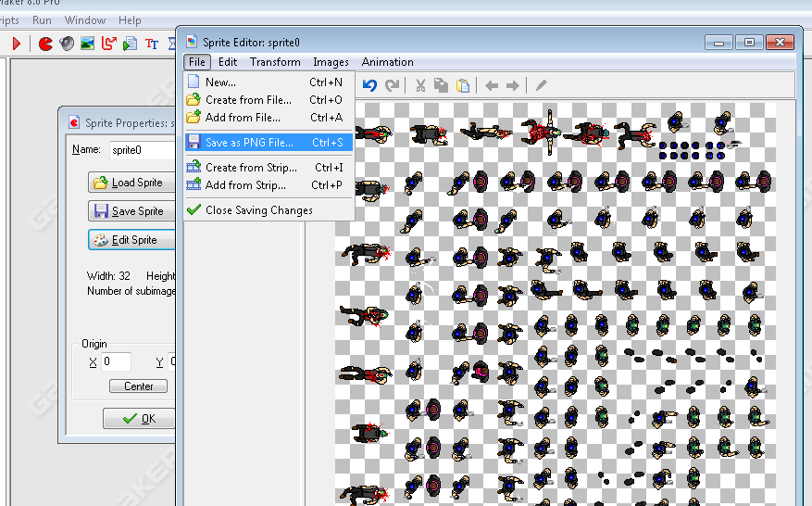812x506 pixels.
Task: Click the right arrow move image icon
Action: (x=512, y=85)
